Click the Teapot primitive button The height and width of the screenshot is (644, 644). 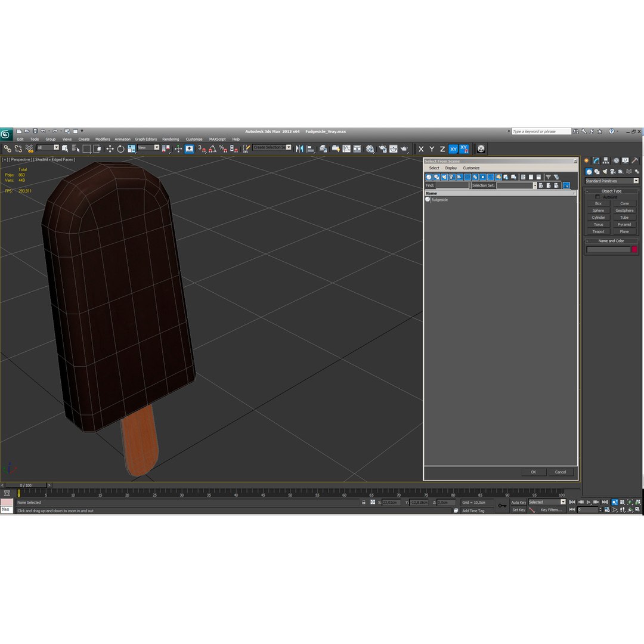[x=599, y=231]
